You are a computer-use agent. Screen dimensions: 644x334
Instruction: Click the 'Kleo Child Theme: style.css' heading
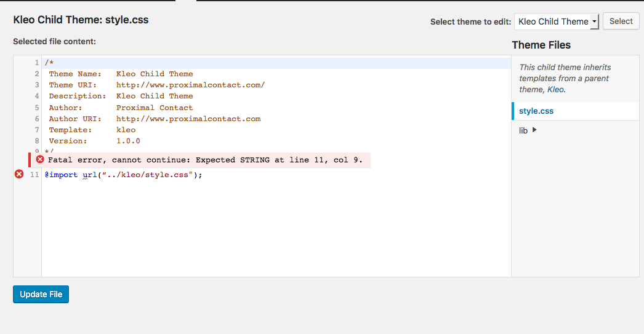tap(81, 20)
